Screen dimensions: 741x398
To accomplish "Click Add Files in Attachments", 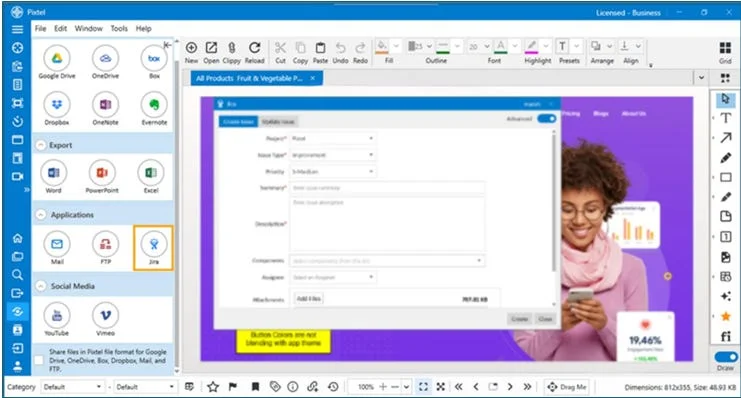I will click(309, 299).
